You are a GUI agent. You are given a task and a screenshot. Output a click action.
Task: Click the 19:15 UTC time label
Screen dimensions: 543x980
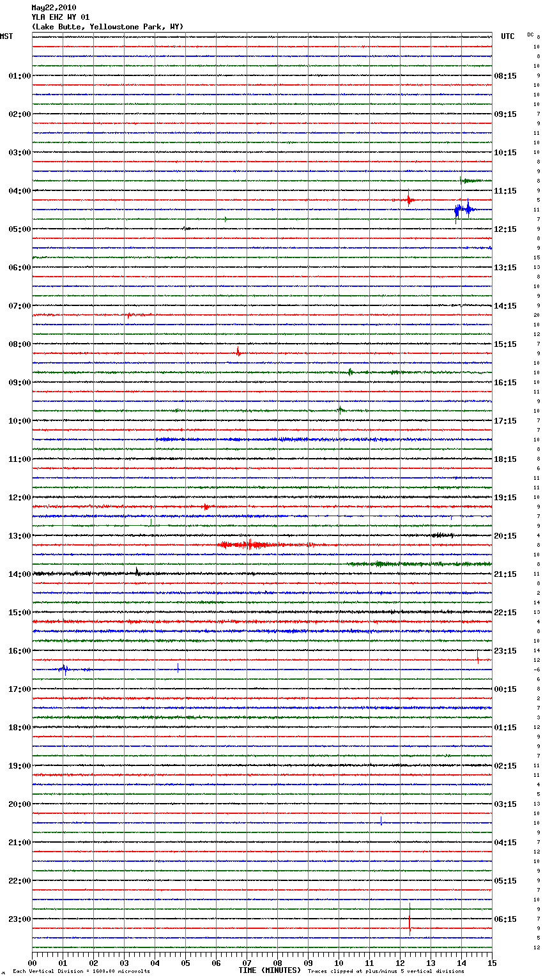(505, 498)
